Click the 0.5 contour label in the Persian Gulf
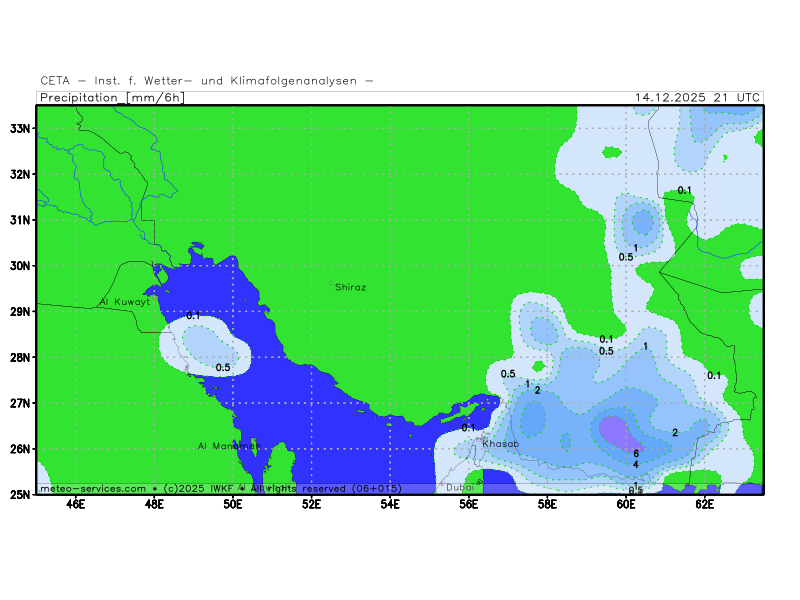The image size is (800, 600). (x=223, y=368)
